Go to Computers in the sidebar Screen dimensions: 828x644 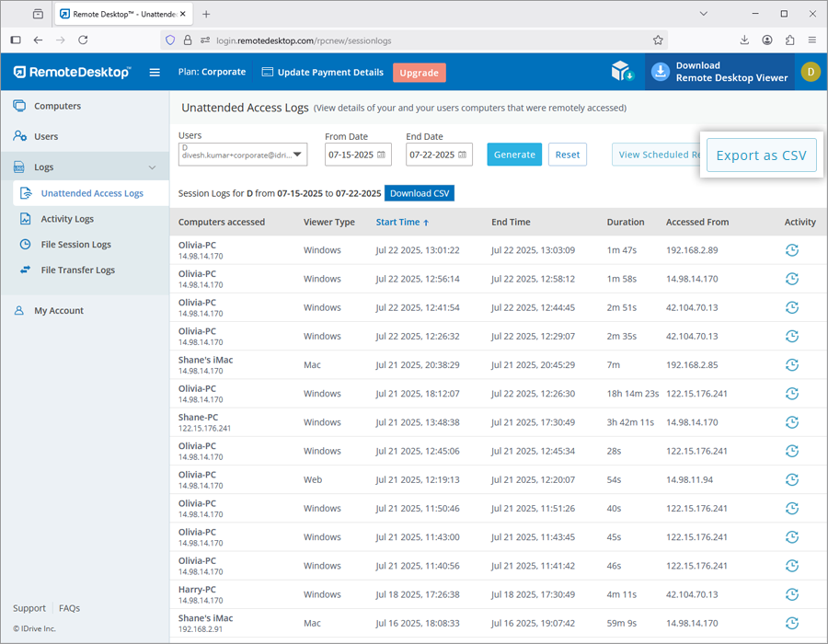pos(57,106)
